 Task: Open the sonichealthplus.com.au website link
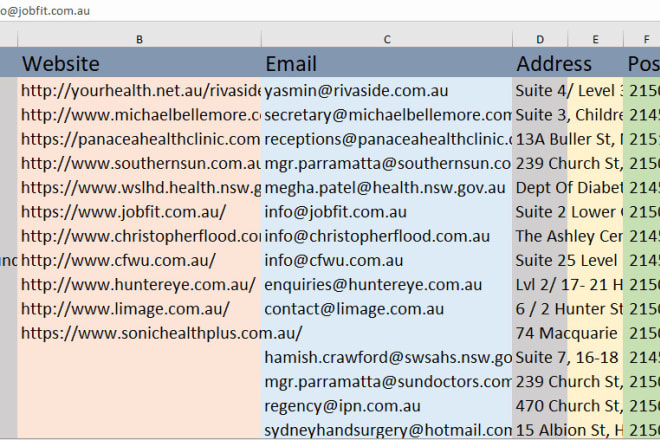click(x=162, y=333)
